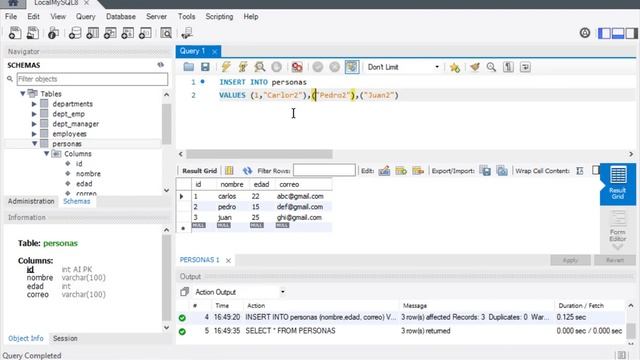Edit the current row icon in result toolbar

coord(384,171)
